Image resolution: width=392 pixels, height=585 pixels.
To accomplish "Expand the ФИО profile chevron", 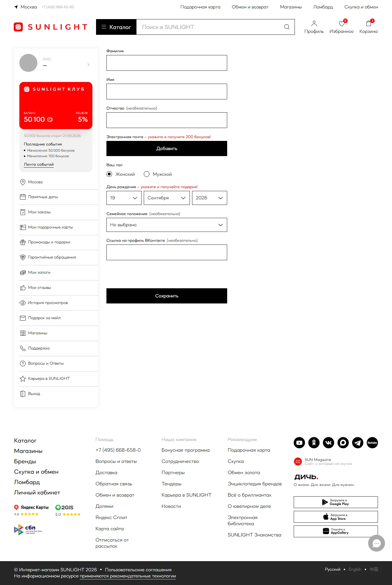I will click(88, 65).
